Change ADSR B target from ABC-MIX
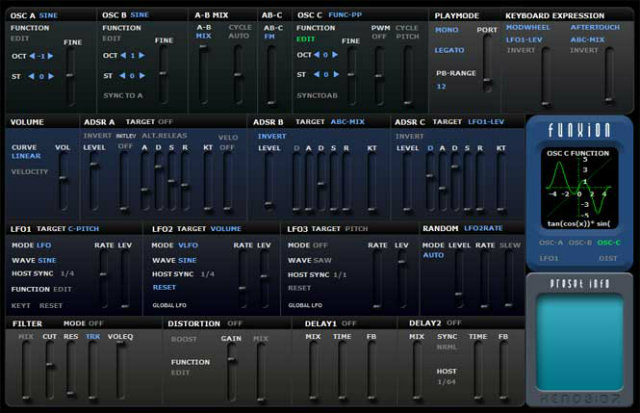 tap(347, 122)
